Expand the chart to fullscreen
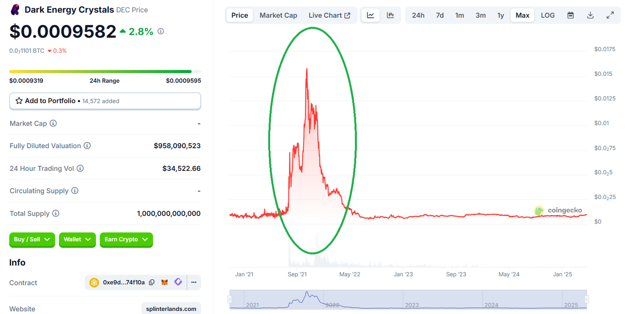 [x=610, y=15]
